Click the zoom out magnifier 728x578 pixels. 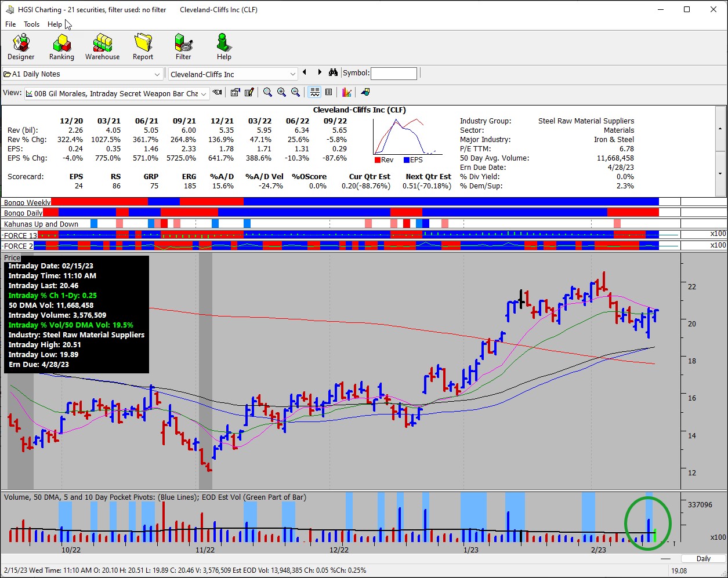pyautogui.click(x=295, y=93)
